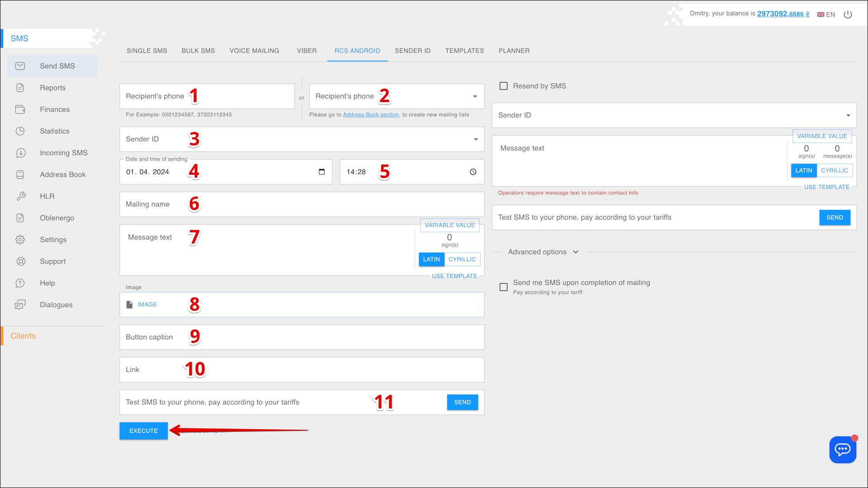Click the clock icon in time field
Image resolution: width=868 pixels, height=488 pixels.
pos(473,172)
